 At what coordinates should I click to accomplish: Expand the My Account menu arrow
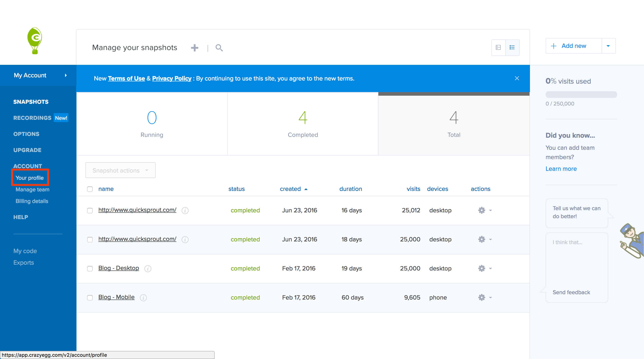tap(66, 75)
